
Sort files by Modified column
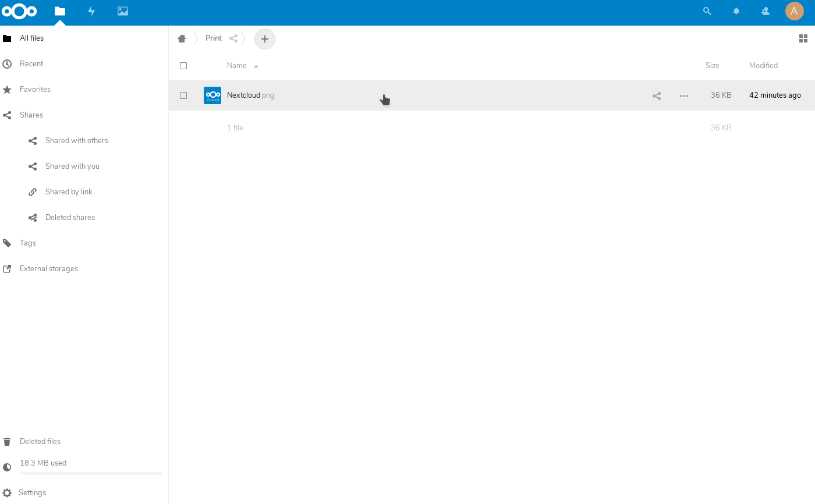tap(763, 66)
